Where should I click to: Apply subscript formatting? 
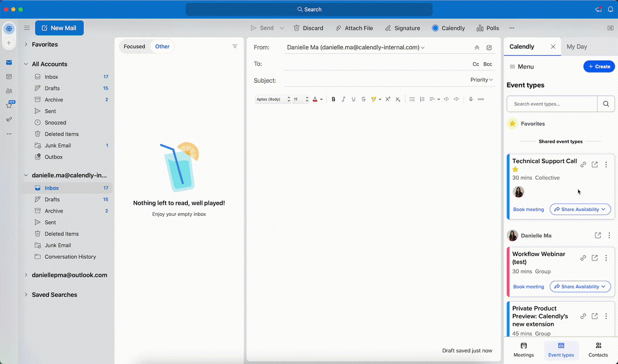[398, 99]
